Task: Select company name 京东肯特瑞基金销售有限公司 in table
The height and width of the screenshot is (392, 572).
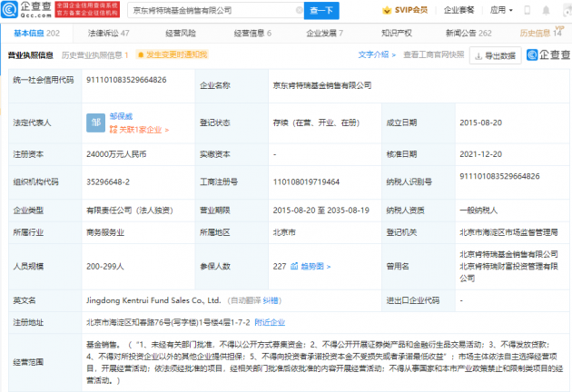Action: [x=322, y=85]
